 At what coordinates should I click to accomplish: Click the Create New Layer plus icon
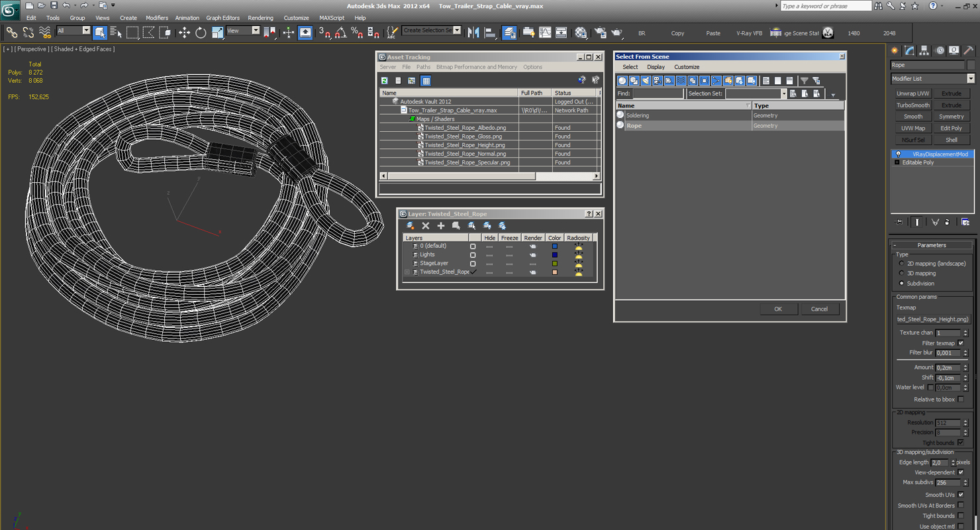click(x=441, y=226)
